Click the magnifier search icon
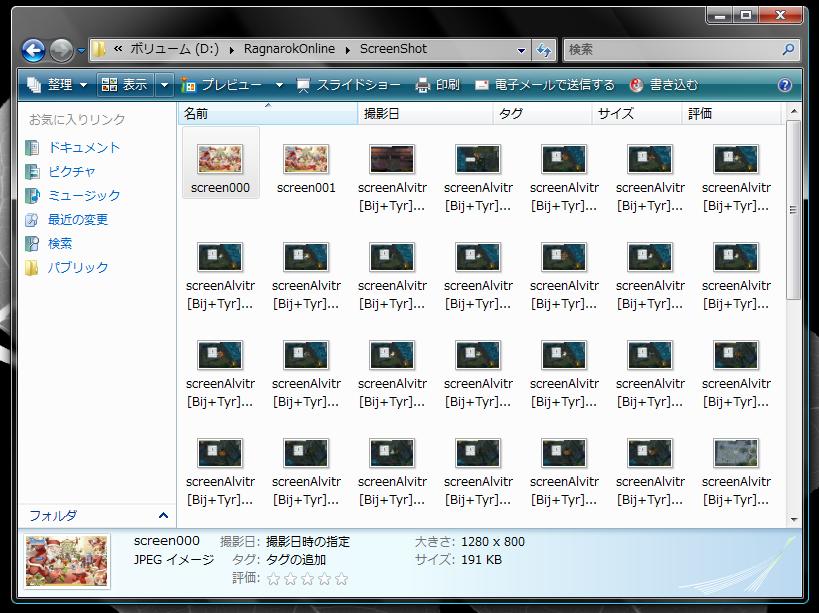Image resolution: width=819 pixels, height=613 pixels. pos(788,50)
